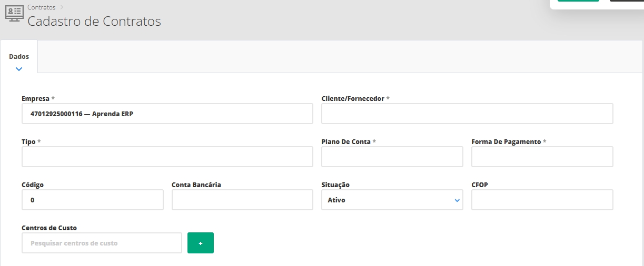Screen dimensions: 644x266
Task: Collapse section using chevron under Dados
Action: click(19, 69)
